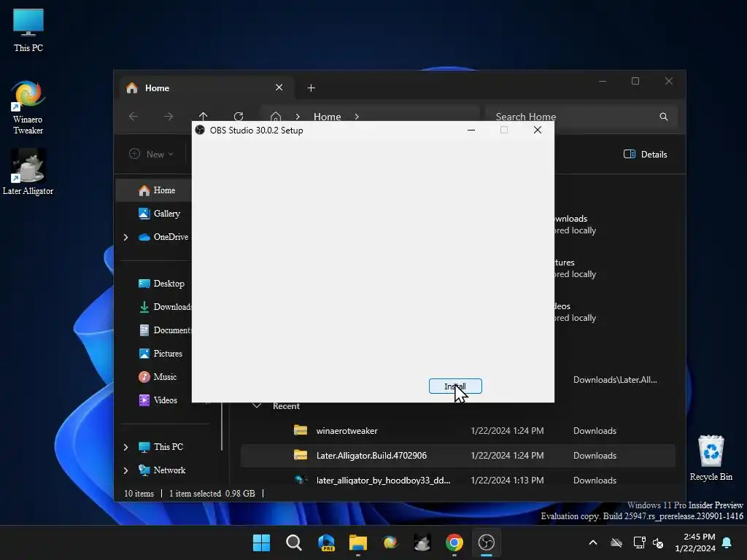
Task: Open This PC desktop icon
Action: click(28, 31)
